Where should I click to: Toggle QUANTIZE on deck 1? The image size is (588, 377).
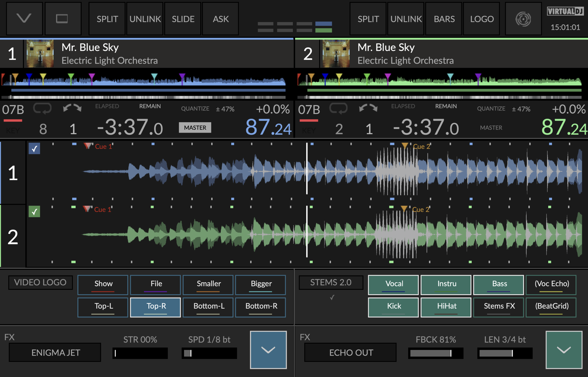195,109
